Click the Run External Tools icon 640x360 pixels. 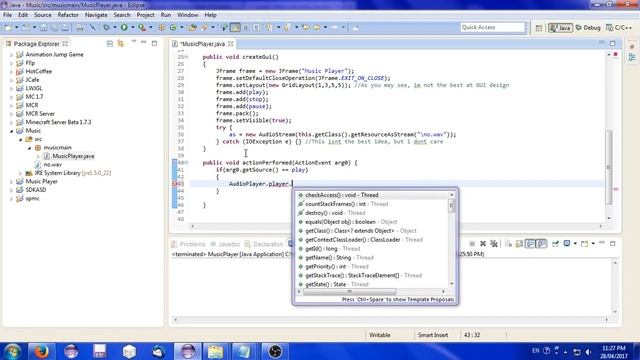(x=141, y=27)
